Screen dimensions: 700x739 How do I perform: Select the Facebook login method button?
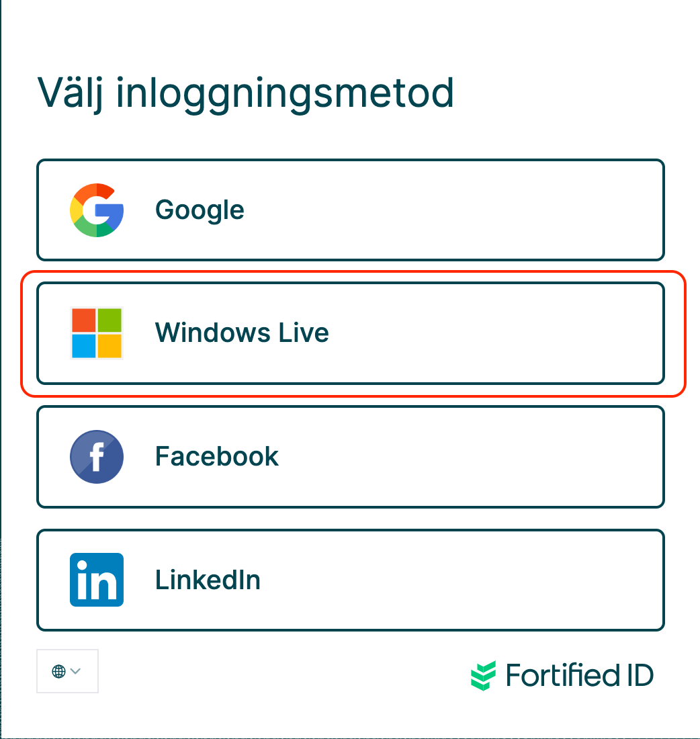pos(350,457)
